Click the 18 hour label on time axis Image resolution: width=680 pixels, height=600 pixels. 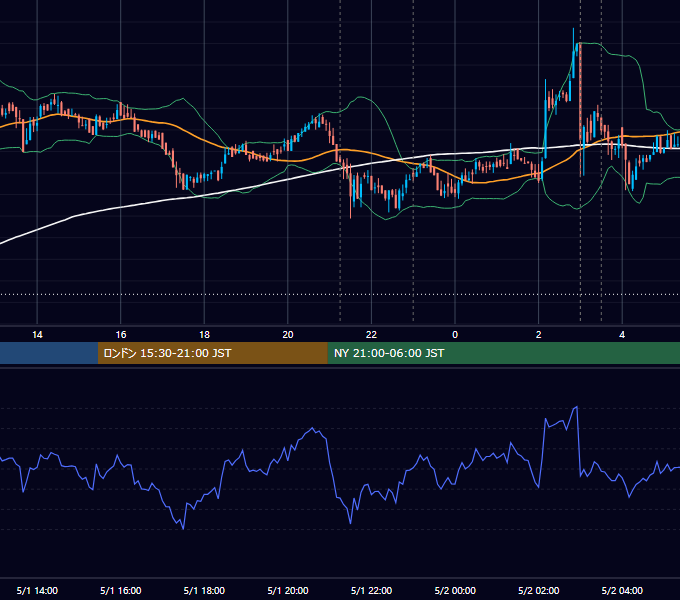204,334
